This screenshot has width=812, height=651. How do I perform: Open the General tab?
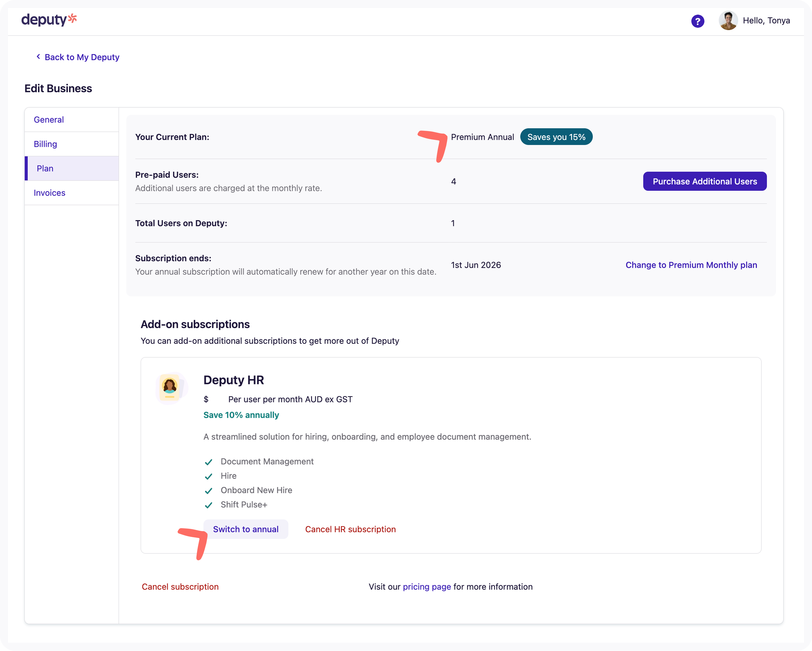[72, 120]
